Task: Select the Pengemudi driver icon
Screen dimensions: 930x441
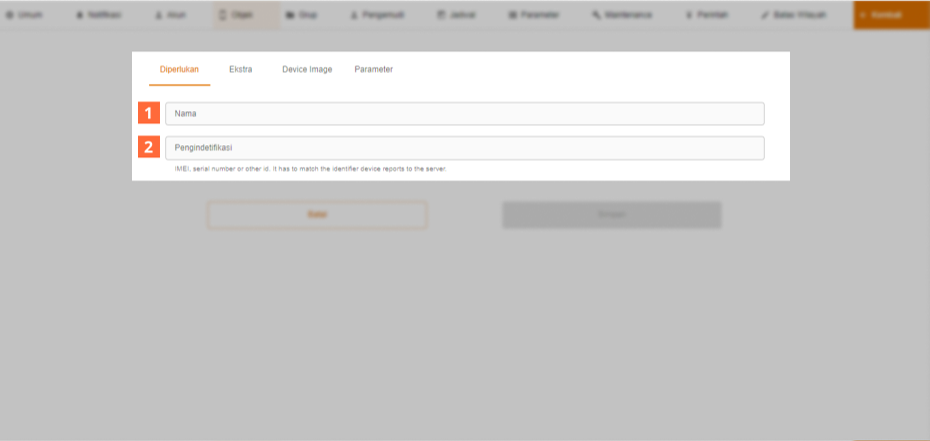Action: coord(353,16)
